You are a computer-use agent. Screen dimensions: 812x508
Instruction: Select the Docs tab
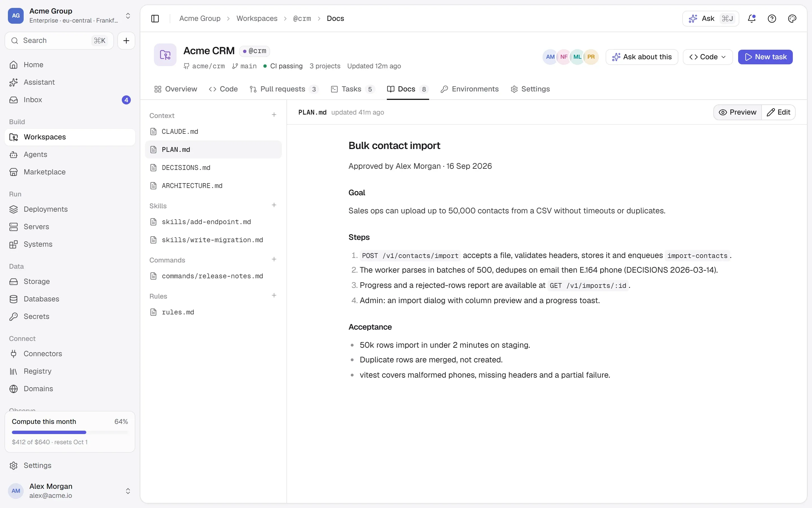408,89
